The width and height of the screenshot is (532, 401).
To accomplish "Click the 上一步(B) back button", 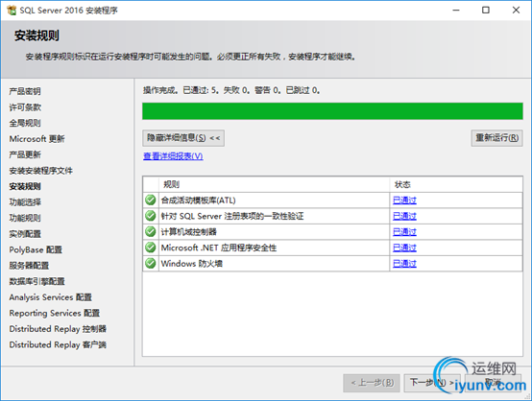I will coord(372,383).
